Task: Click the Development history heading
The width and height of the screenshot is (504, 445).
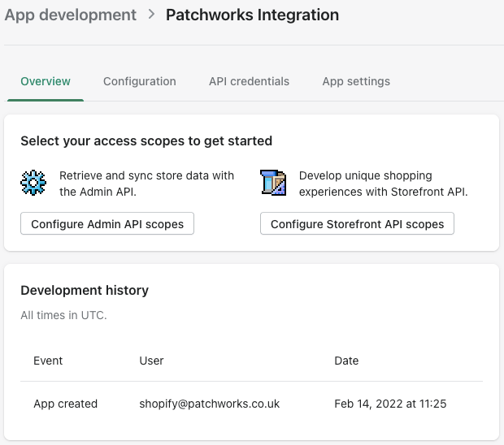Action: tap(85, 290)
